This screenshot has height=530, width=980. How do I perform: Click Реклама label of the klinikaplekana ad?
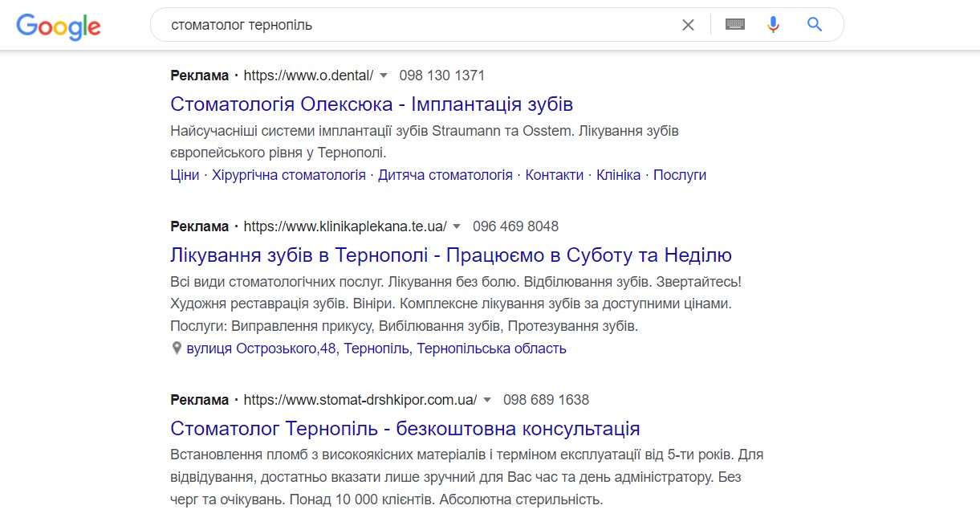coord(200,226)
